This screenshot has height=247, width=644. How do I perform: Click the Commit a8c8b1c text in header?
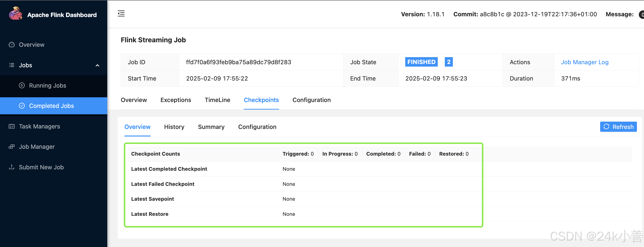[525, 14]
